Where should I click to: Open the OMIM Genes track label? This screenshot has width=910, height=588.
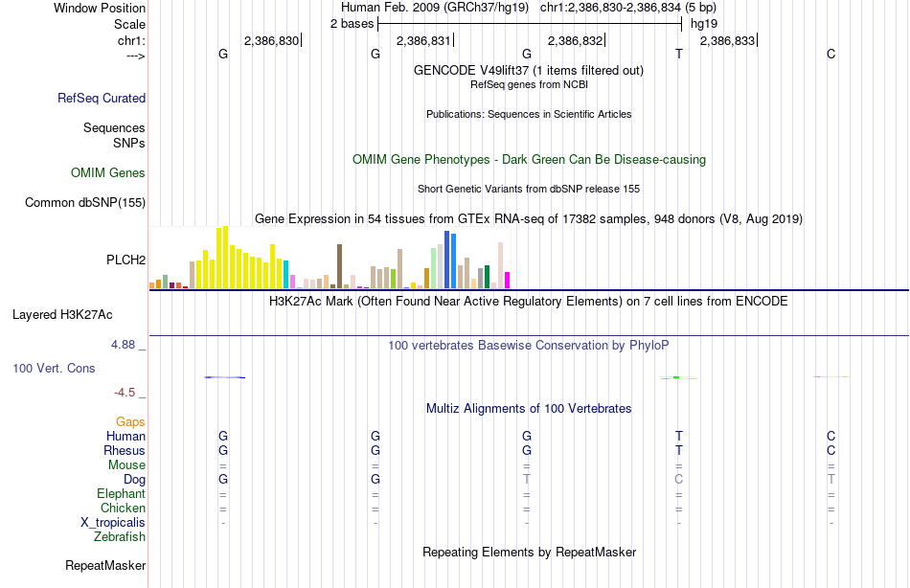108,173
